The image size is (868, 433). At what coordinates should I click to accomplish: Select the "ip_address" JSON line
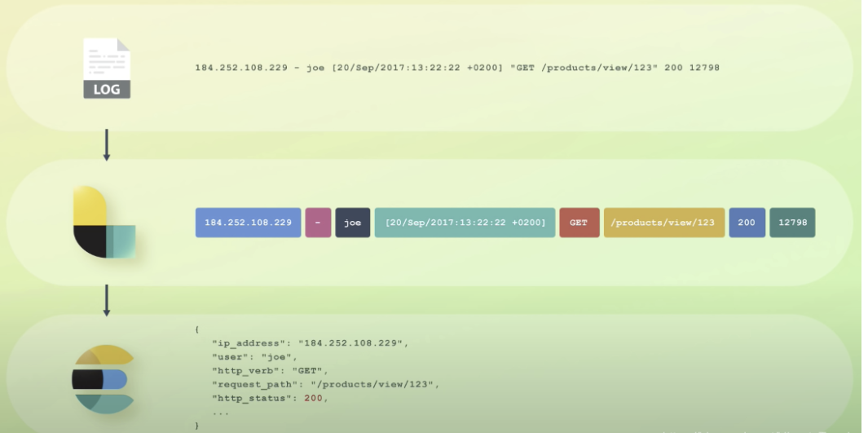(x=310, y=343)
